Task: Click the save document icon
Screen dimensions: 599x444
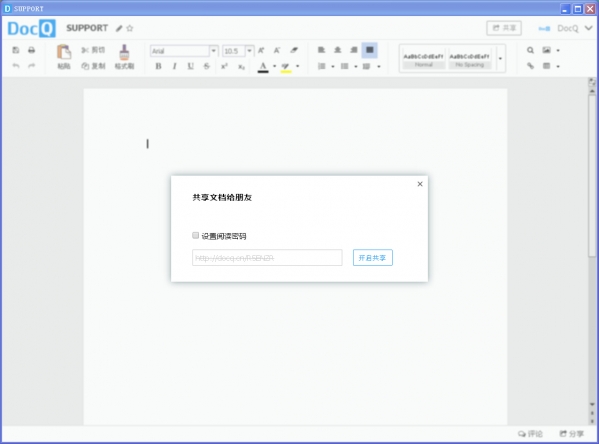Action: (x=16, y=50)
